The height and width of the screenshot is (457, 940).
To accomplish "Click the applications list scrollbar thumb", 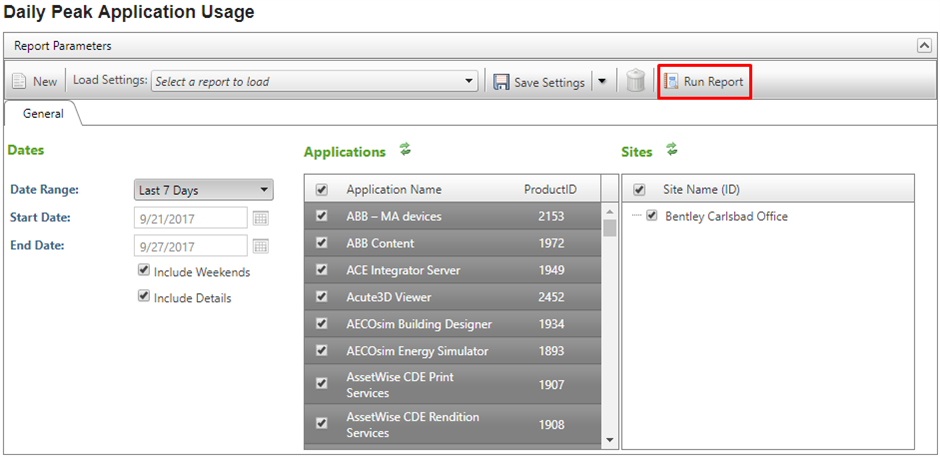I will click(x=610, y=228).
